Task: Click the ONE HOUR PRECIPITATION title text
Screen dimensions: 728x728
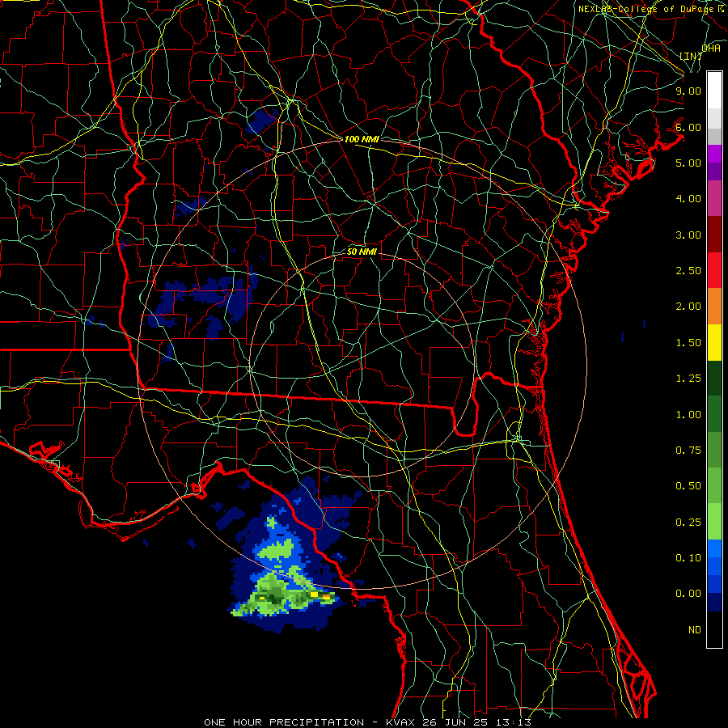Action: coord(284,722)
